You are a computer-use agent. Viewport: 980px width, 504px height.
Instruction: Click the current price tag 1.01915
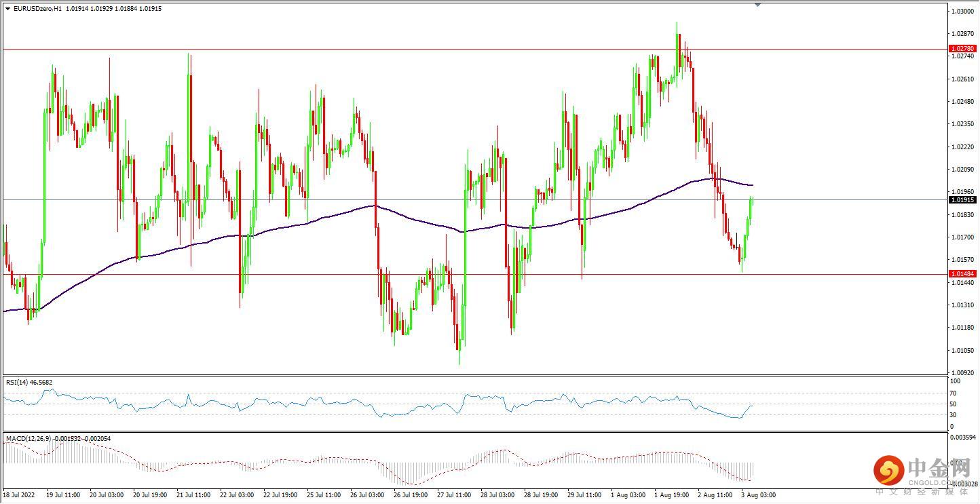tap(963, 200)
